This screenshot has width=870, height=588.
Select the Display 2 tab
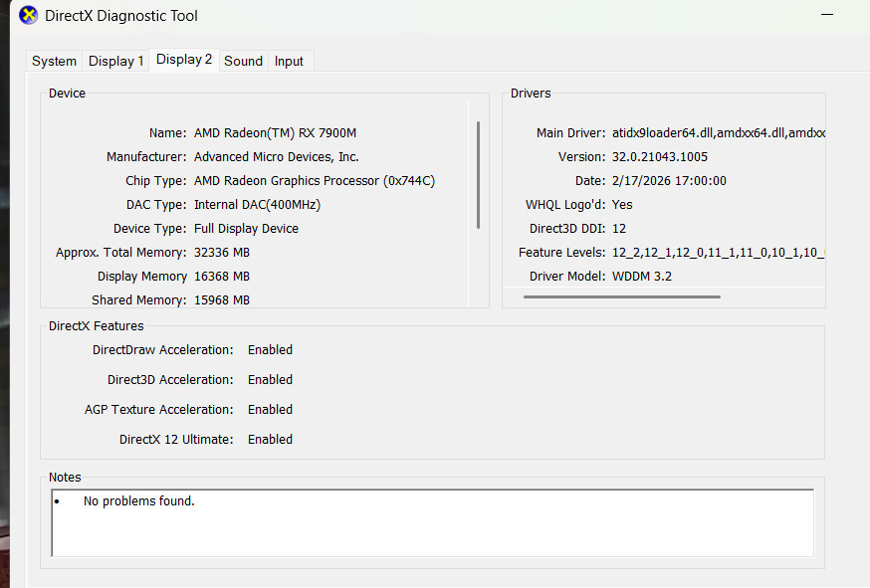(x=184, y=60)
